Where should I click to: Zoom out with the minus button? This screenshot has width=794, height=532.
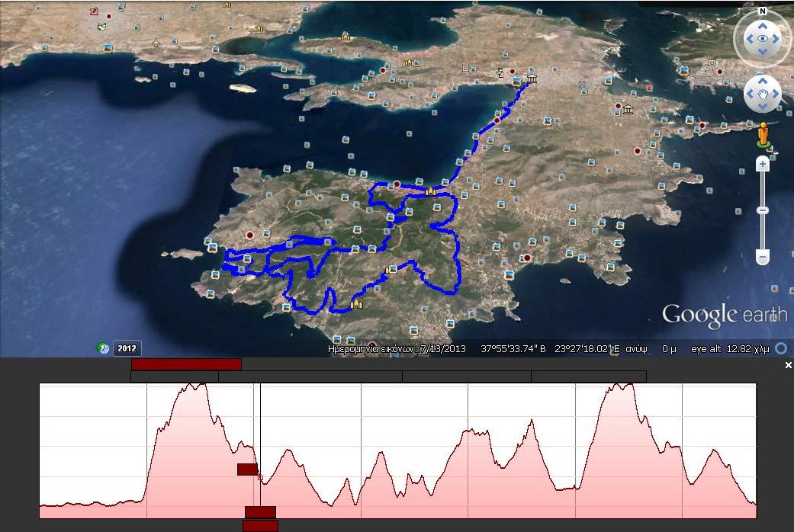coord(762,258)
